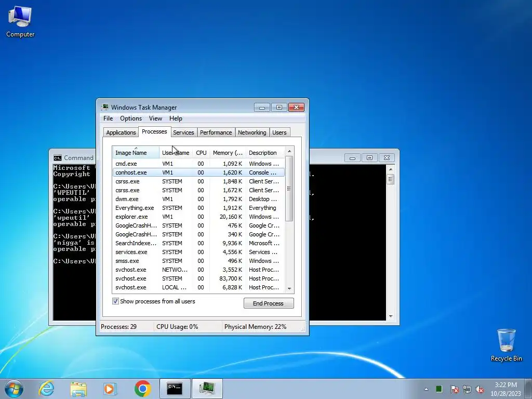Sort by Memory column header
The image size is (532, 399).
click(x=228, y=153)
